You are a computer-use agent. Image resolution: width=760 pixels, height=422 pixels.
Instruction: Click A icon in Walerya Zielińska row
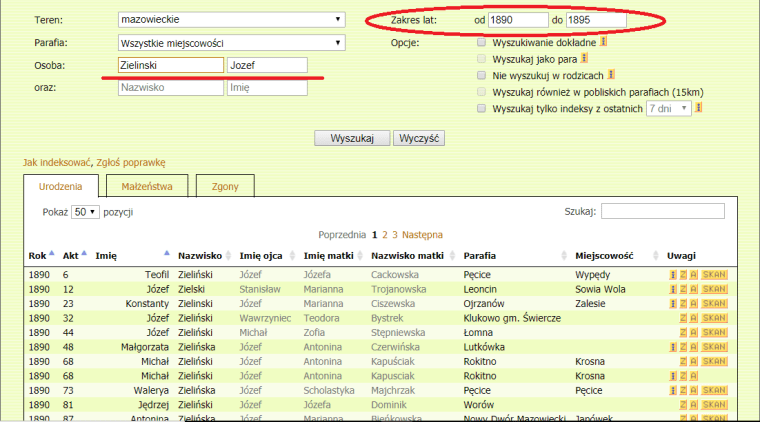[692, 389]
